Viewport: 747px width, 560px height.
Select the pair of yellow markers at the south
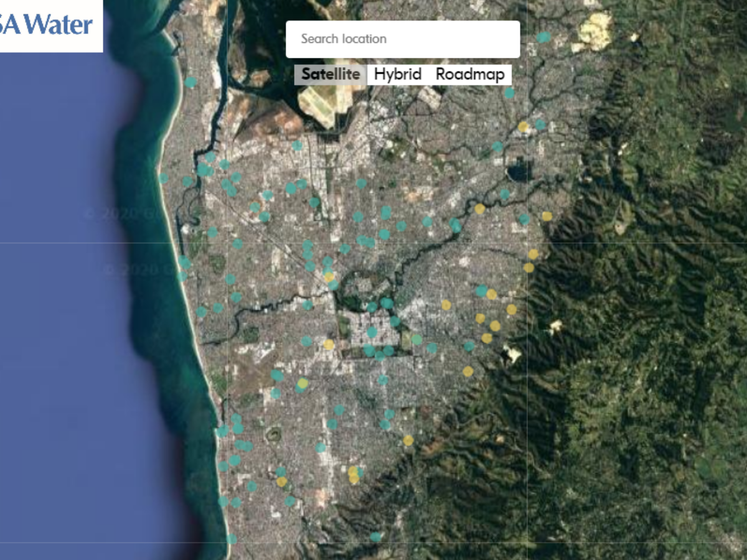point(354,475)
